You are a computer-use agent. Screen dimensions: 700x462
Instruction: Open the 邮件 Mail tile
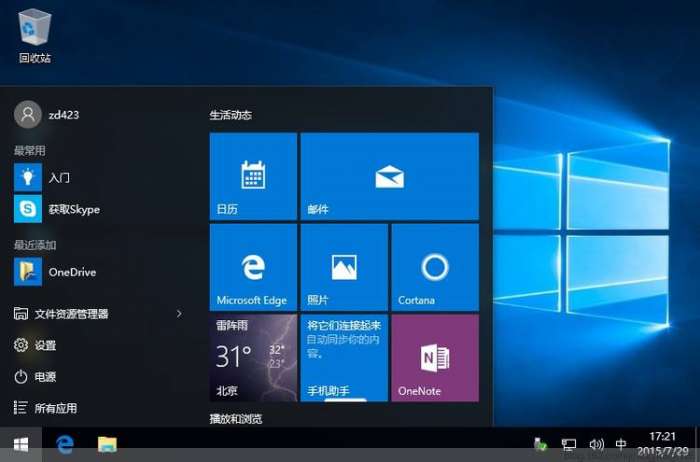390,176
